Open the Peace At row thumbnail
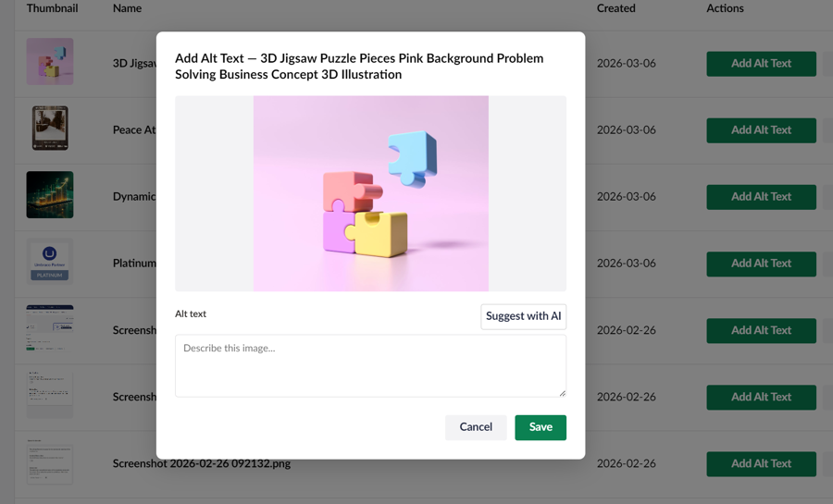Viewport: 833px width, 504px height. [x=50, y=129]
